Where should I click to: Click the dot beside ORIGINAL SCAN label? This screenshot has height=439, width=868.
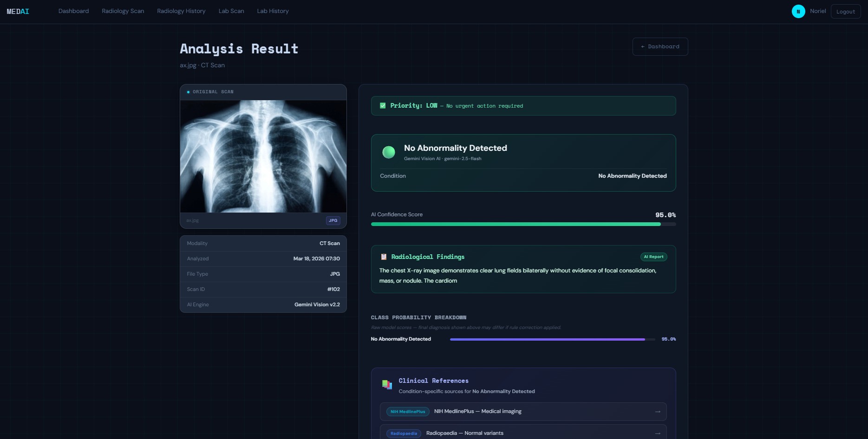click(x=188, y=92)
